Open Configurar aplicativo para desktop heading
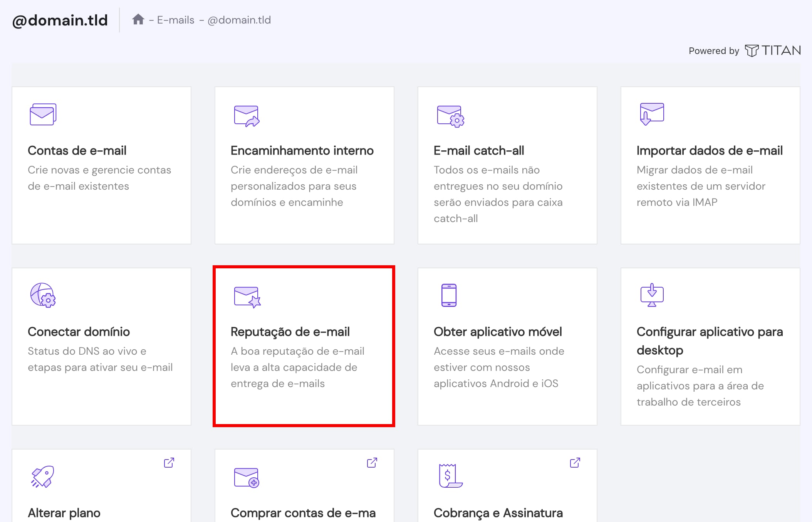 (x=710, y=340)
